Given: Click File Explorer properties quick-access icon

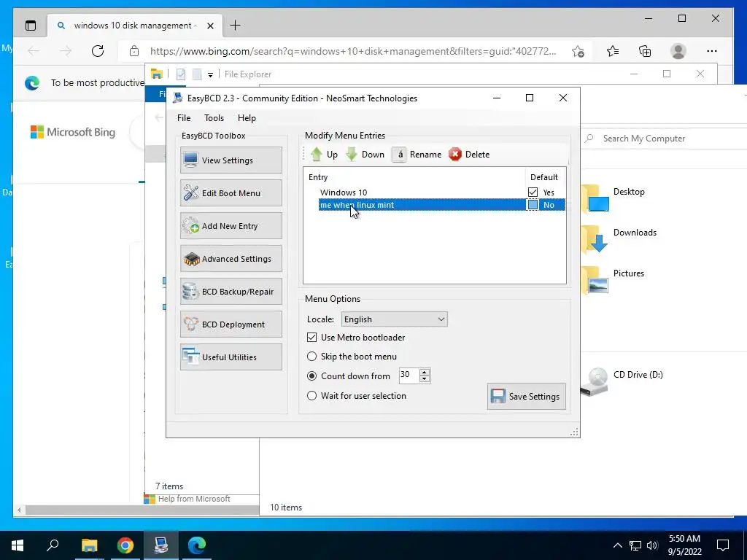Looking at the screenshot, I should [181, 74].
